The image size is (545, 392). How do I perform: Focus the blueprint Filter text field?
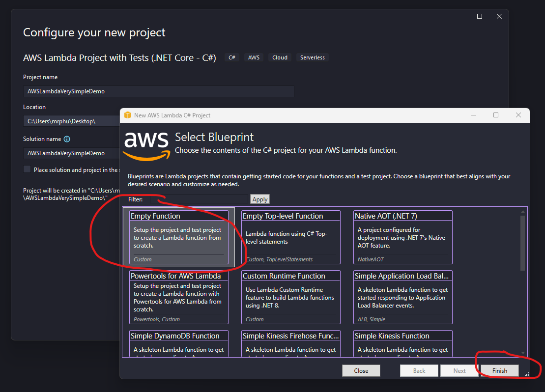pos(199,199)
